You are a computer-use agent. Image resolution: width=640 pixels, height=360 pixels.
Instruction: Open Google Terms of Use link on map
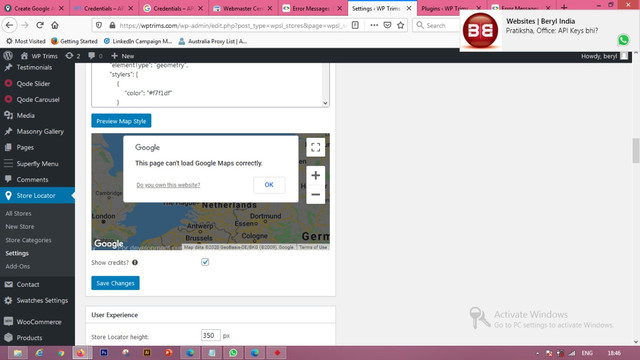(x=313, y=247)
